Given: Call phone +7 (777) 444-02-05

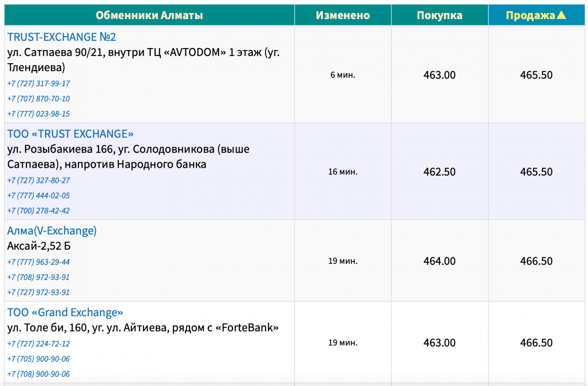Looking at the screenshot, I should (x=39, y=196).
